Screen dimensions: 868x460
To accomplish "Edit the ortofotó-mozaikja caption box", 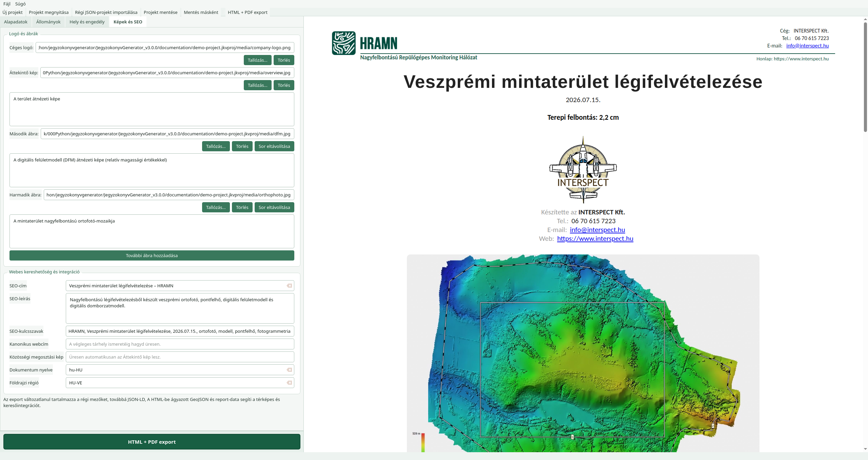I will point(152,231).
